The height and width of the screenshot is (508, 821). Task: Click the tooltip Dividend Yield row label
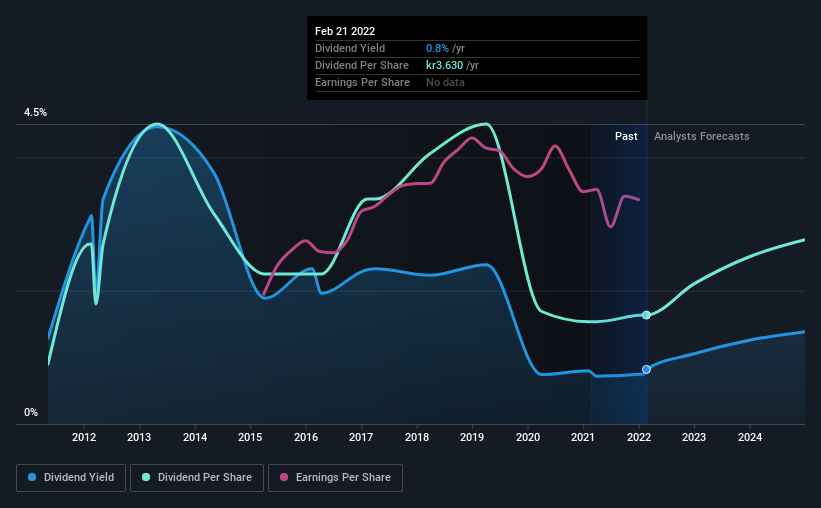tap(350, 48)
